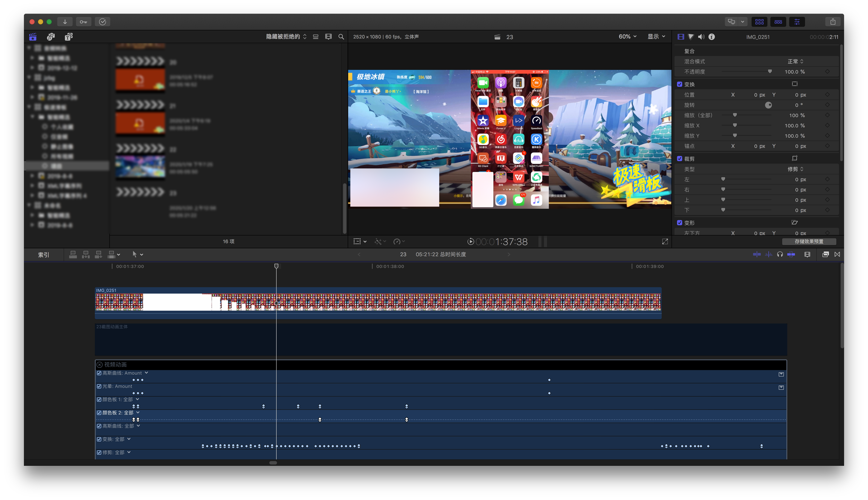Click the search magnifier in browser
The width and height of the screenshot is (868, 500).
coord(341,37)
